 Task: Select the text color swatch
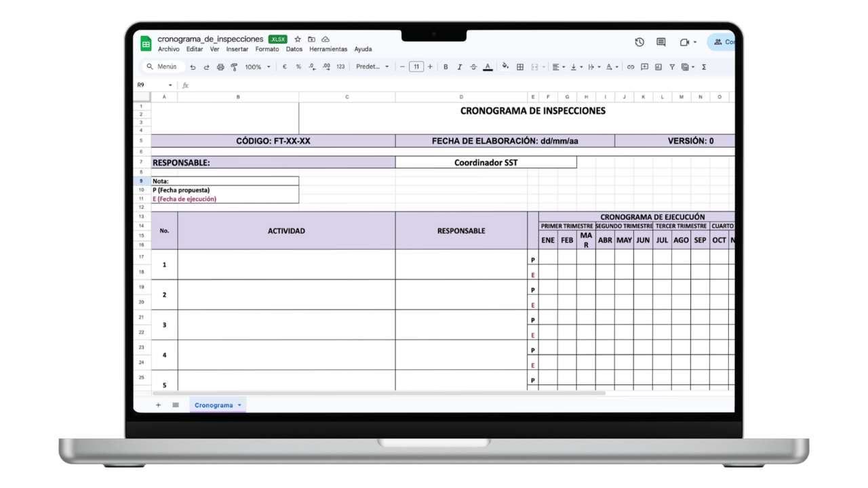click(x=488, y=66)
